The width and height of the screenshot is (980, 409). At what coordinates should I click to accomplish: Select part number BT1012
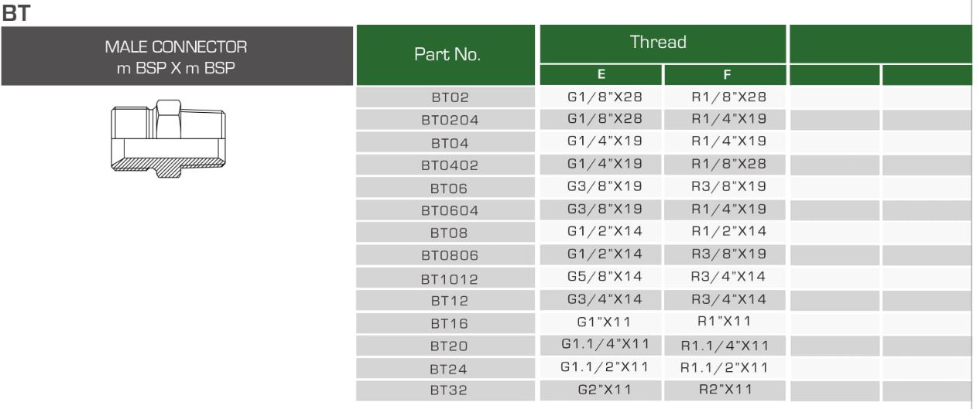point(450,278)
